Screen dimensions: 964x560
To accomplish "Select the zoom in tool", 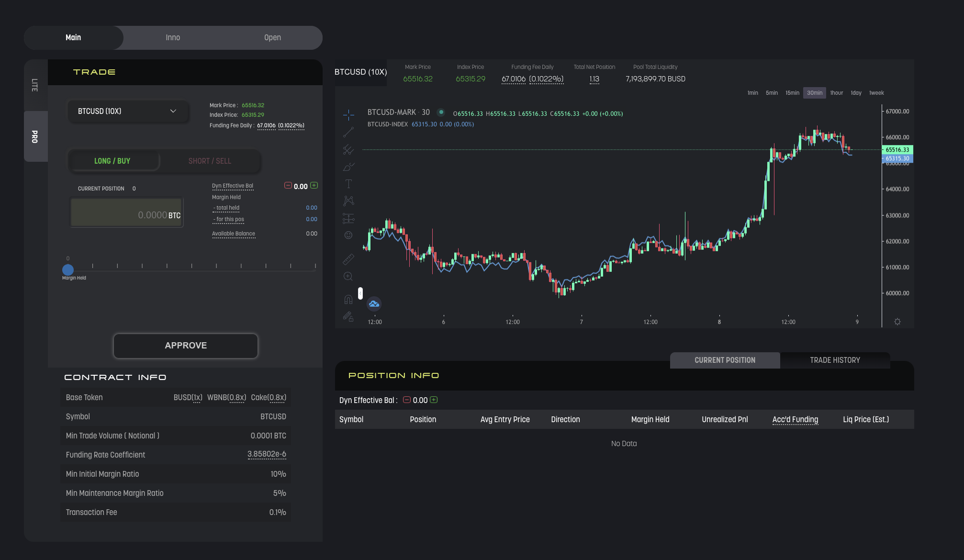I will pyautogui.click(x=348, y=276).
